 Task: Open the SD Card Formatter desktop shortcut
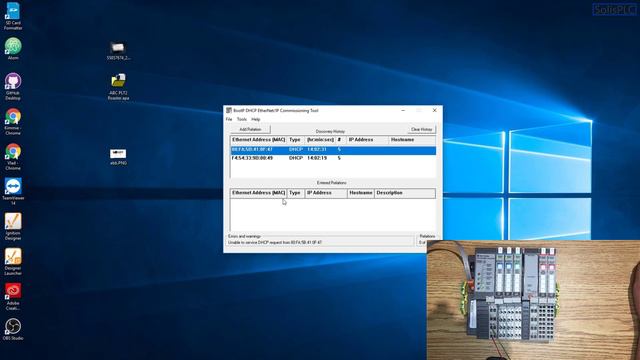(x=13, y=16)
